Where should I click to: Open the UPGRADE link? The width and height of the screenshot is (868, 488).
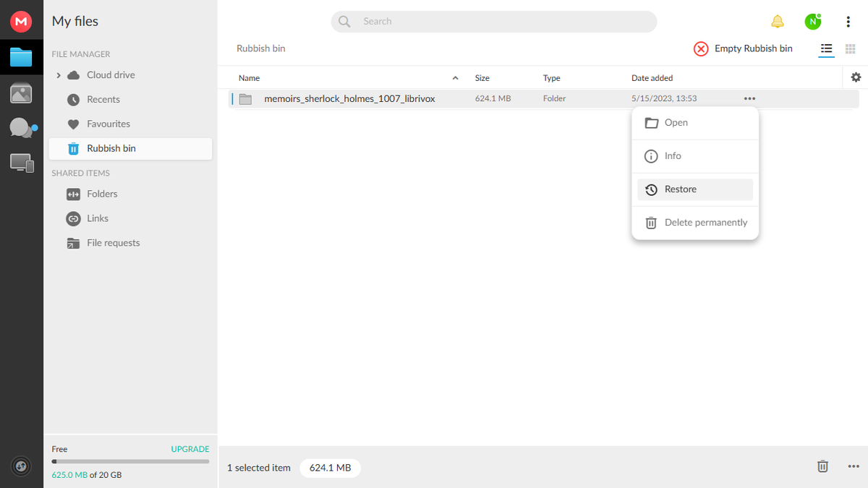(190, 449)
